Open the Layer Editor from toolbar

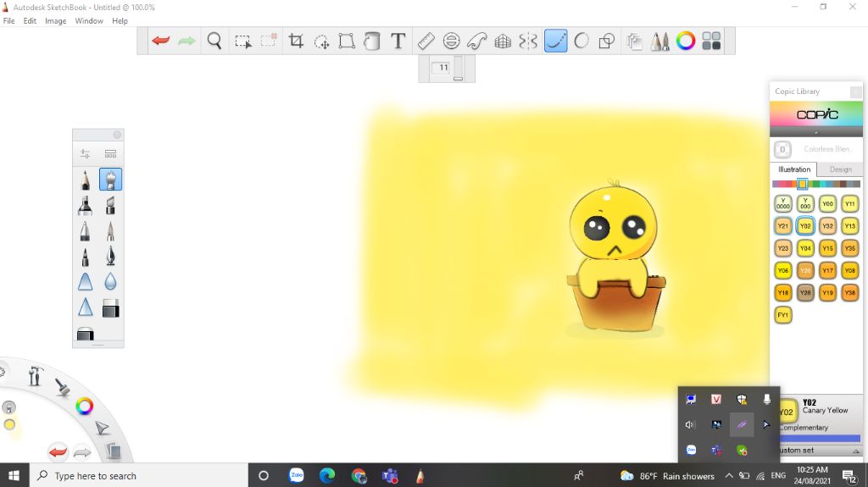634,41
